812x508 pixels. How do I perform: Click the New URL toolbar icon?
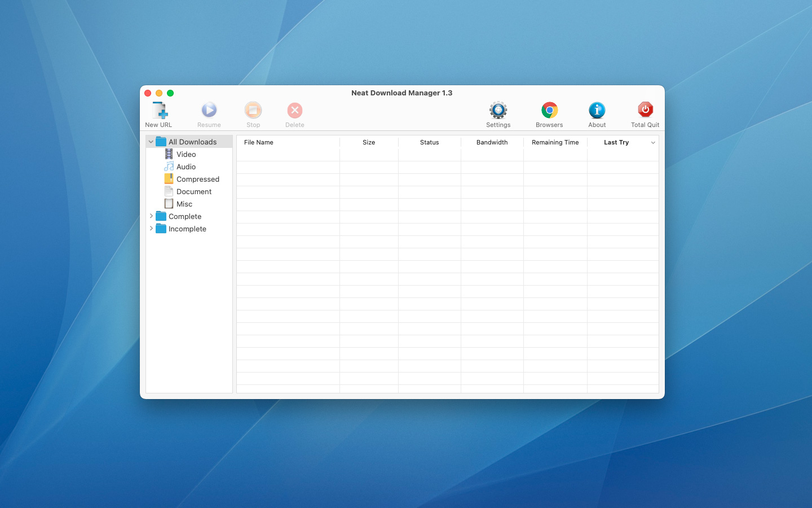(160, 110)
